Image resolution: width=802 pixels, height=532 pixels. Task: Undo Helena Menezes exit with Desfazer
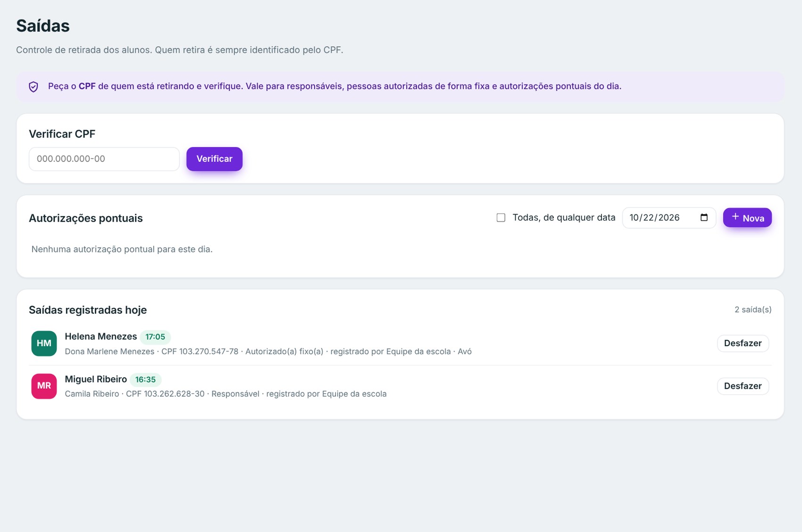(743, 343)
